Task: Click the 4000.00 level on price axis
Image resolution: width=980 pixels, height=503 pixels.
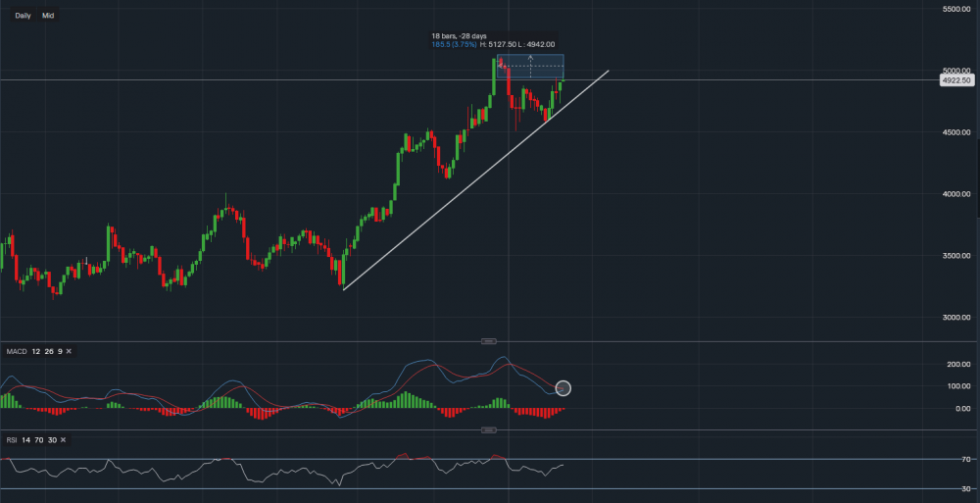Action: pos(956,194)
